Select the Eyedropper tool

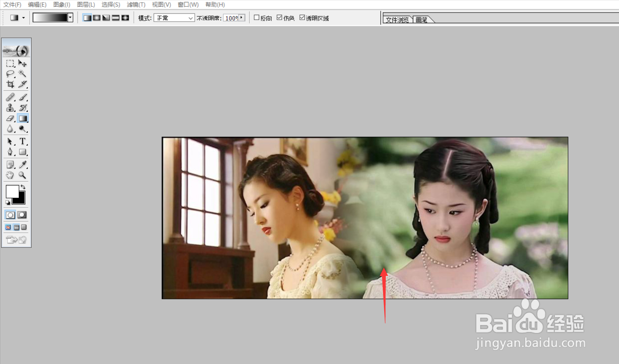coord(22,165)
